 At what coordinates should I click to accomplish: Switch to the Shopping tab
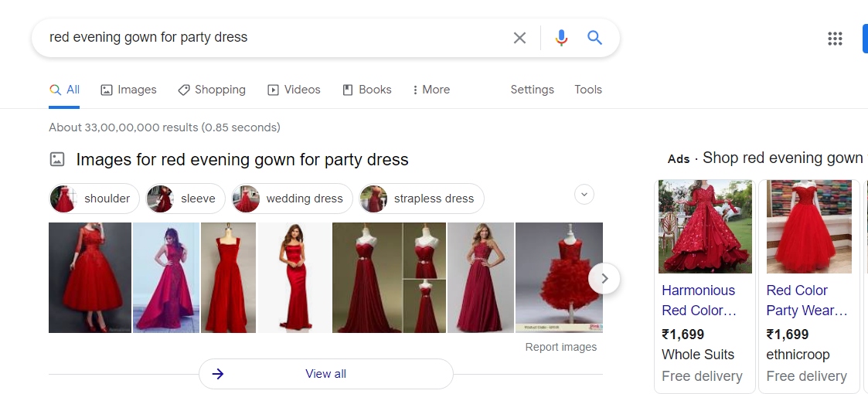(x=212, y=90)
